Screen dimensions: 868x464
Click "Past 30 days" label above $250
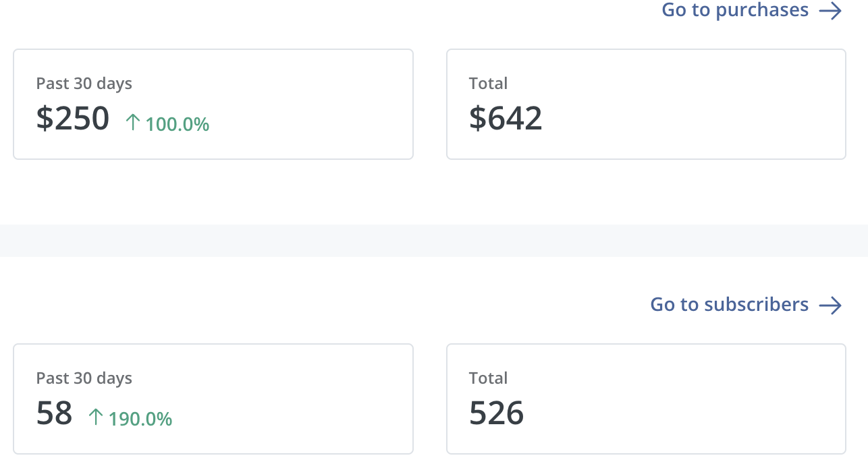click(84, 84)
